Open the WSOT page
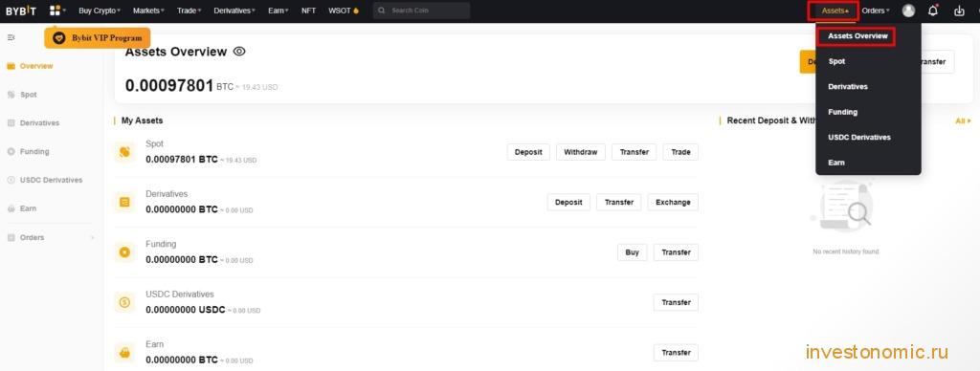This screenshot has height=371, width=980. point(344,11)
